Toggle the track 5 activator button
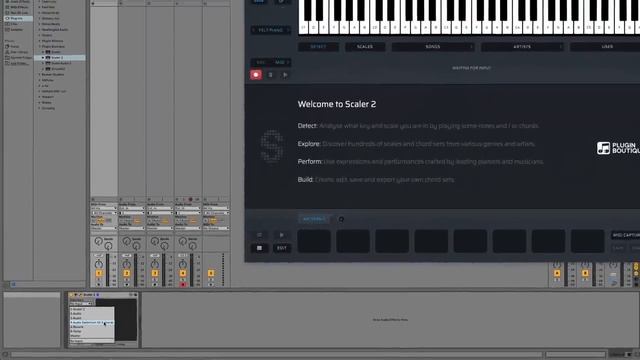 pos(211,273)
